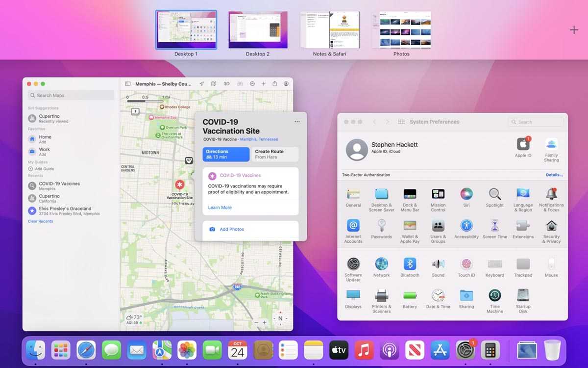The height and width of the screenshot is (368, 588).
Task: Switch to Notes & Safari space
Action: point(329,30)
